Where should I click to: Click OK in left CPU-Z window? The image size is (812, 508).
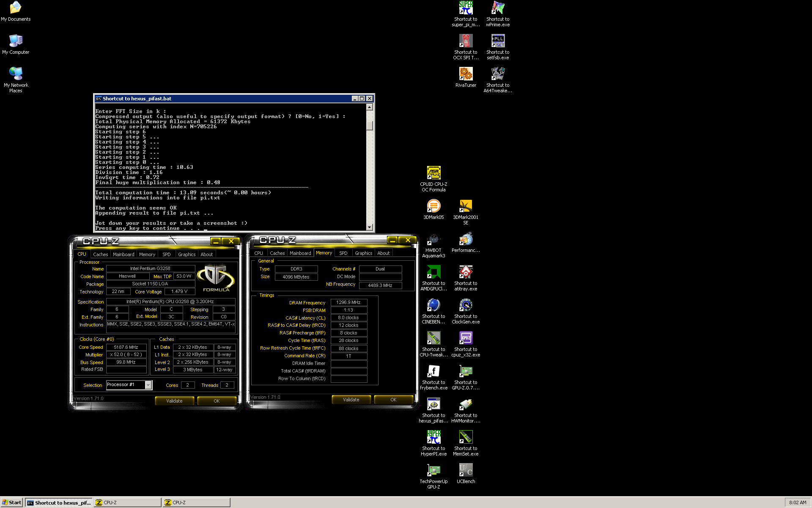(x=217, y=401)
